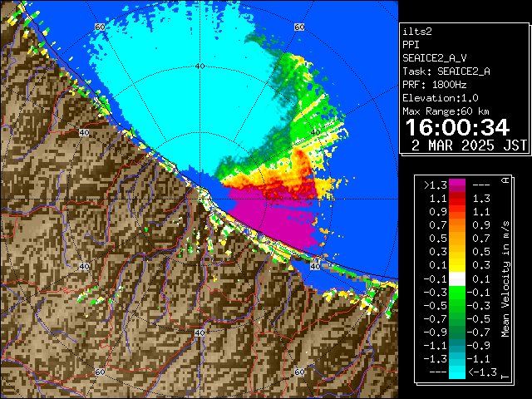
Task: Click the northeast 60 km range ring label
Action: point(299,27)
